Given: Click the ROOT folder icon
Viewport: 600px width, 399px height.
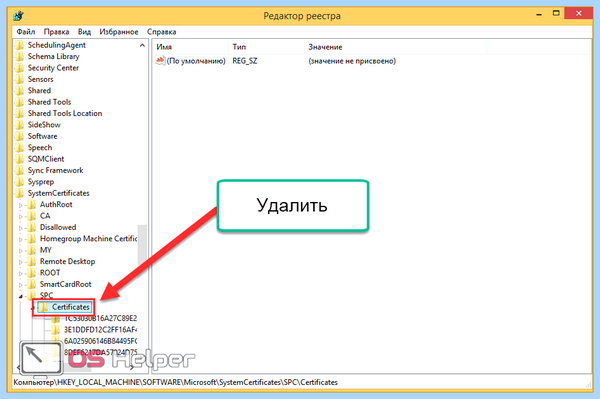Looking at the screenshot, I should coord(31,273).
